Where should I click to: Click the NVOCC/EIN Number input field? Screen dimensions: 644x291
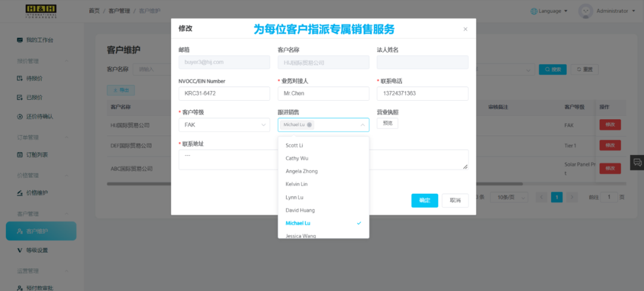(224, 94)
